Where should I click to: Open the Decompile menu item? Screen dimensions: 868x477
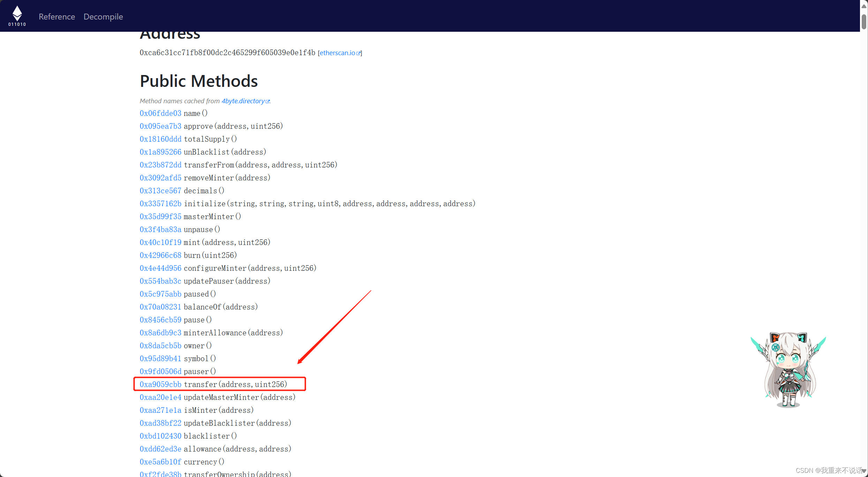103,16
